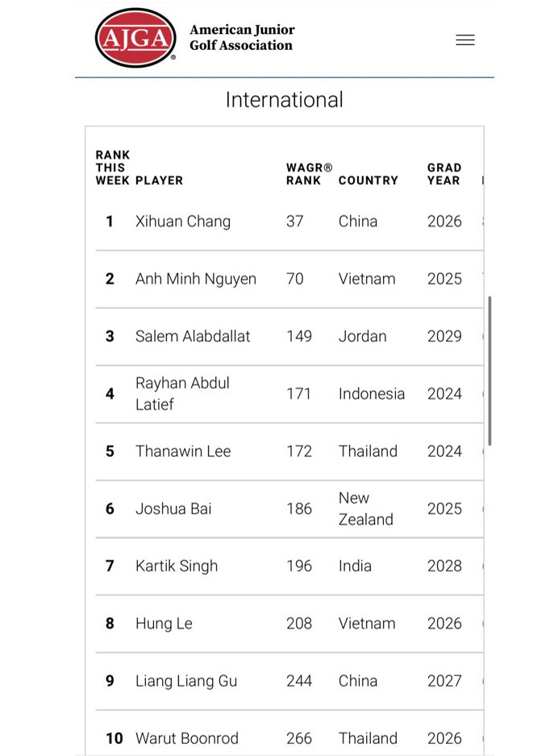Select Salem Alabdallat in the rankings

193,336
